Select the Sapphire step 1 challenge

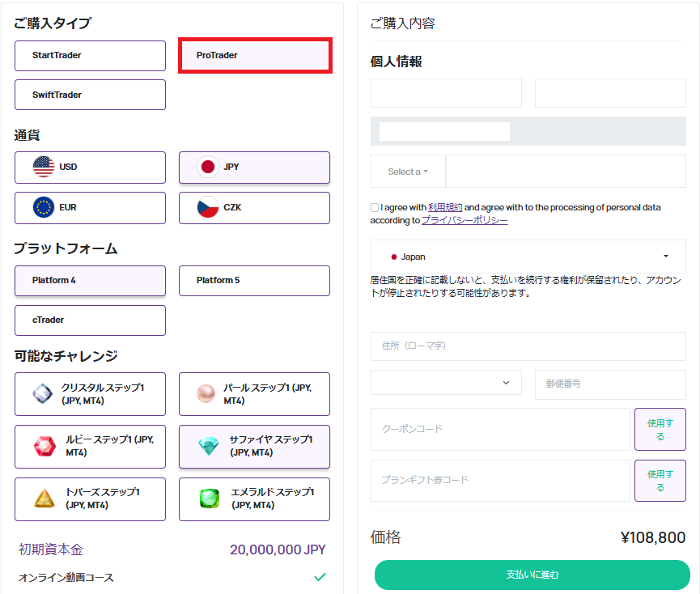tap(254, 447)
